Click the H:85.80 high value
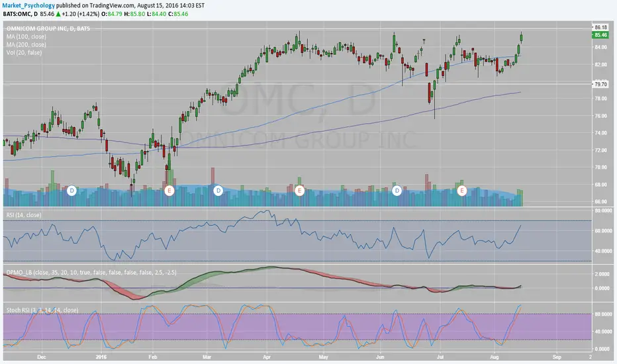Image resolution: width=617 pixels, height=364 pixels. [x=134, y=14]
